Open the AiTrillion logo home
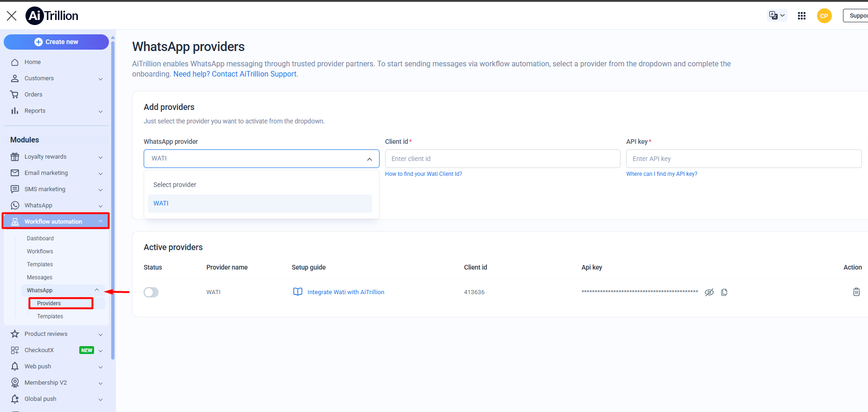Image resolution: width=868 pixels, height=412 pixels. [52, 16]
